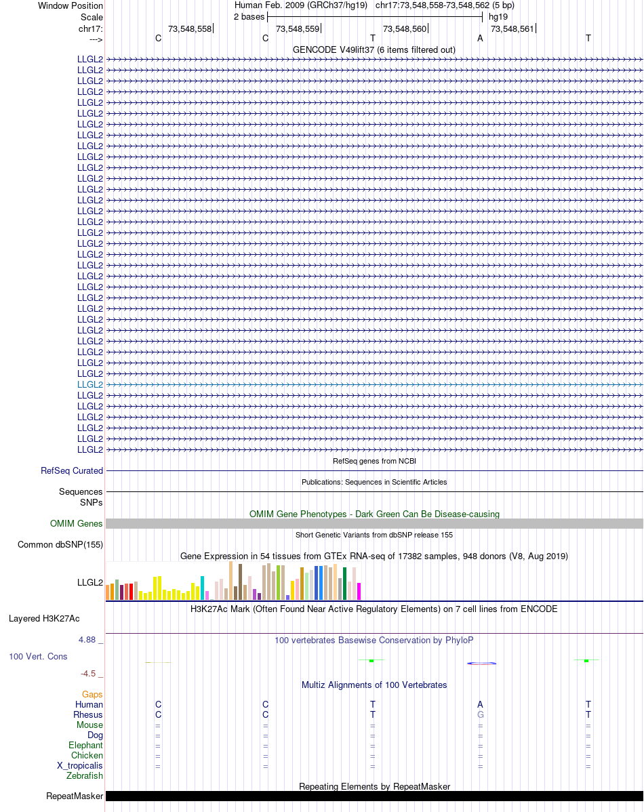Click the 100 Vert. Cons track label

[39, 657]
